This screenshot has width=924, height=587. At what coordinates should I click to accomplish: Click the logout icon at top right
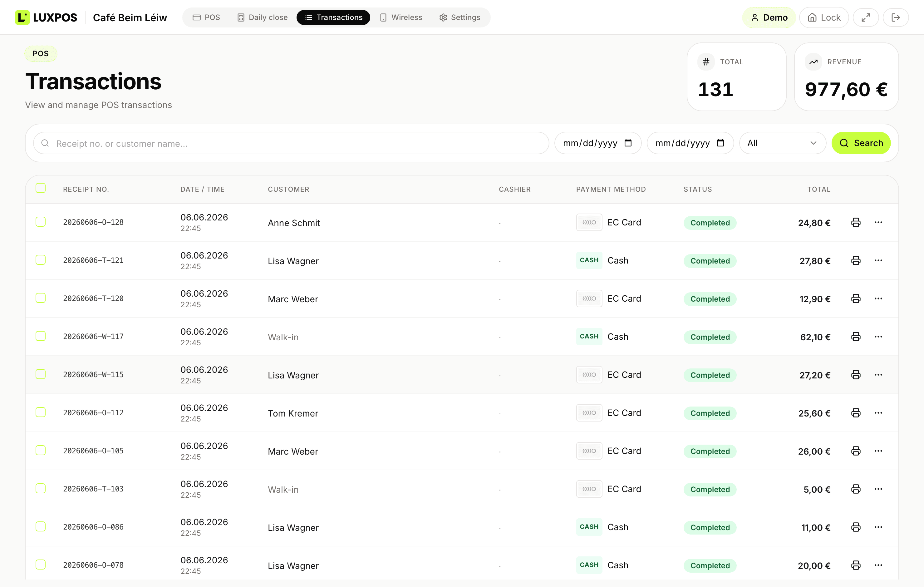tap(895, 18)
